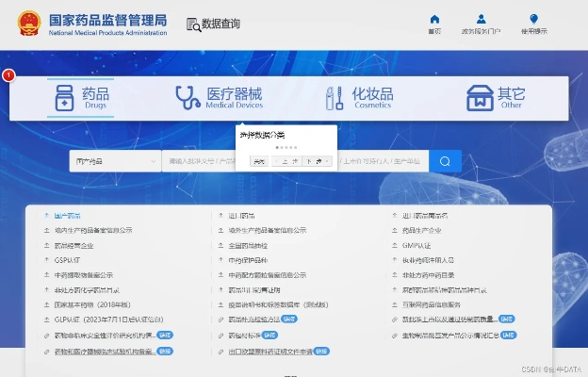
Task: Switch to 医疗器械 Medical Devices tab
Action: [220, 98]
